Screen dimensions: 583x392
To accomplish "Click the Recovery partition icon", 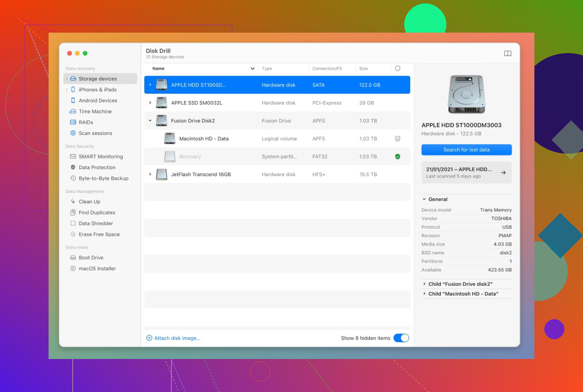I will pos(170,156).
